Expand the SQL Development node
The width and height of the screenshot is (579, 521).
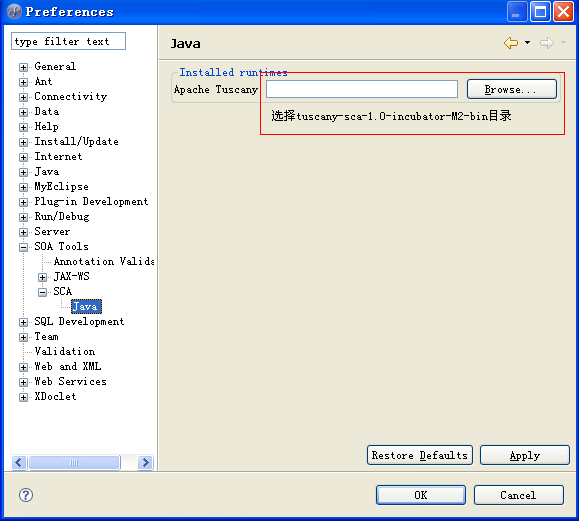coord(23,322)
